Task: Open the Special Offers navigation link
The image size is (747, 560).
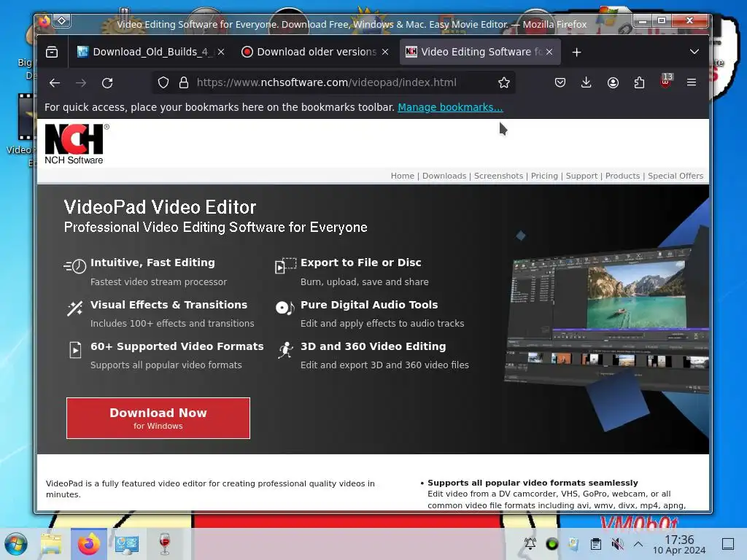Action: [x=675, y=176]
